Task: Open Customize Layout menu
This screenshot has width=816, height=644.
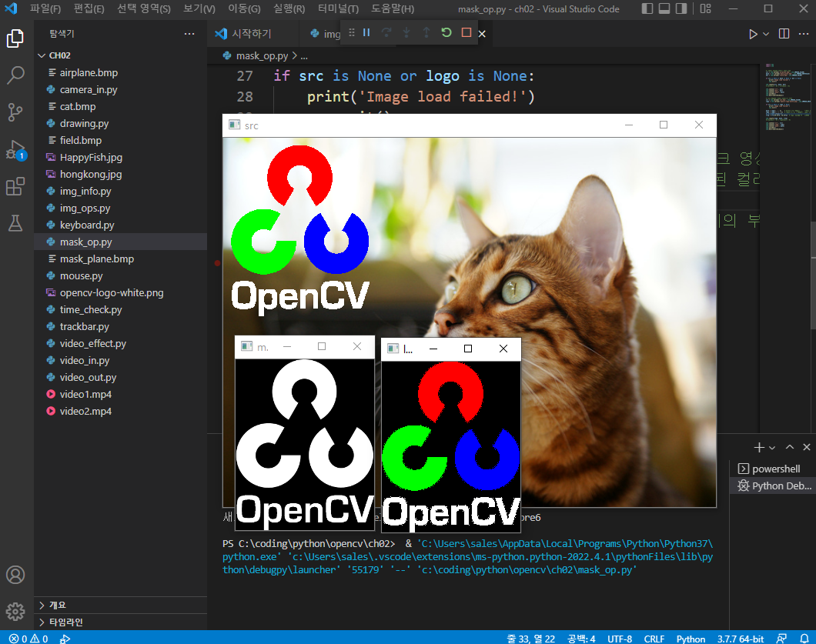Action: point(706,8)
